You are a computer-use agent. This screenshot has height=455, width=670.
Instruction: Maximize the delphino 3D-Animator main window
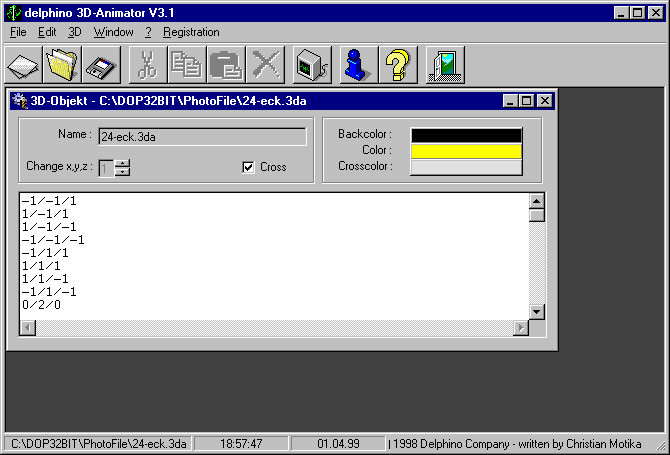(637, 13)
